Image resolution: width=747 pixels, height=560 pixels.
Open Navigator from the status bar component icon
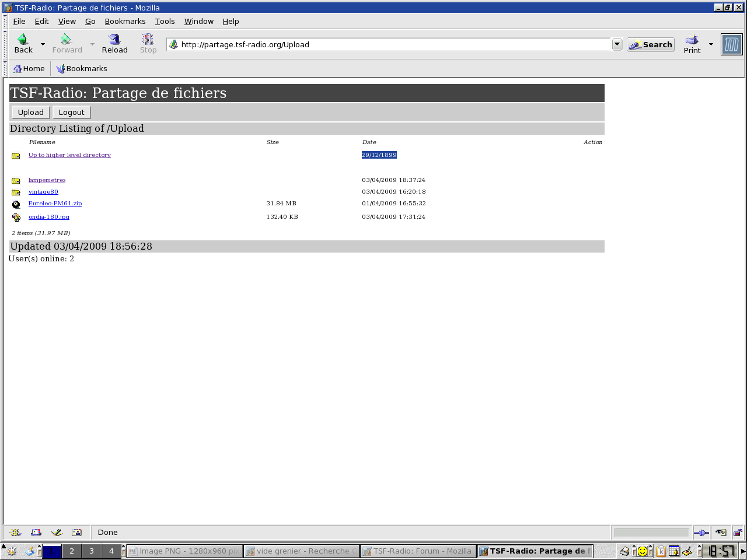(16, 532)
